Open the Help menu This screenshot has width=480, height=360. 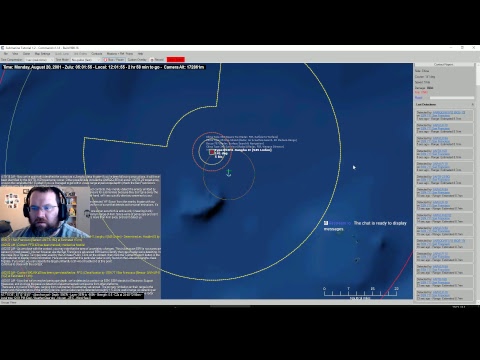pyautogui.click(x=140, y=54)
